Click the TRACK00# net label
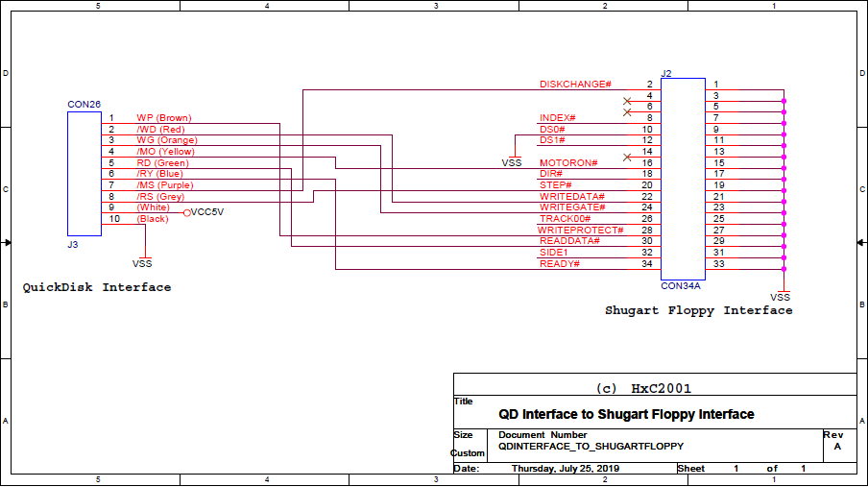This screenshot has height=487, width=868. point(566,219)
